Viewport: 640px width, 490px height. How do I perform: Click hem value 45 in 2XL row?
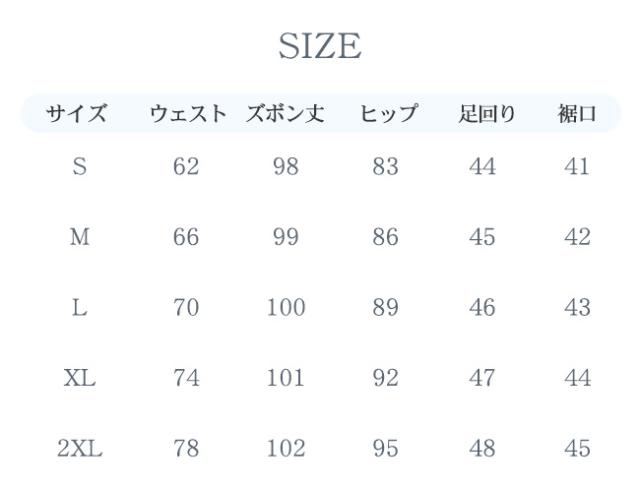[x=577, y=448]
